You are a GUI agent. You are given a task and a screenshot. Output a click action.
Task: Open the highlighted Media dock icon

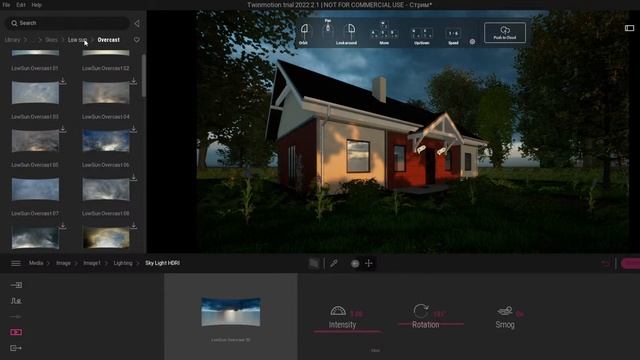16,332
